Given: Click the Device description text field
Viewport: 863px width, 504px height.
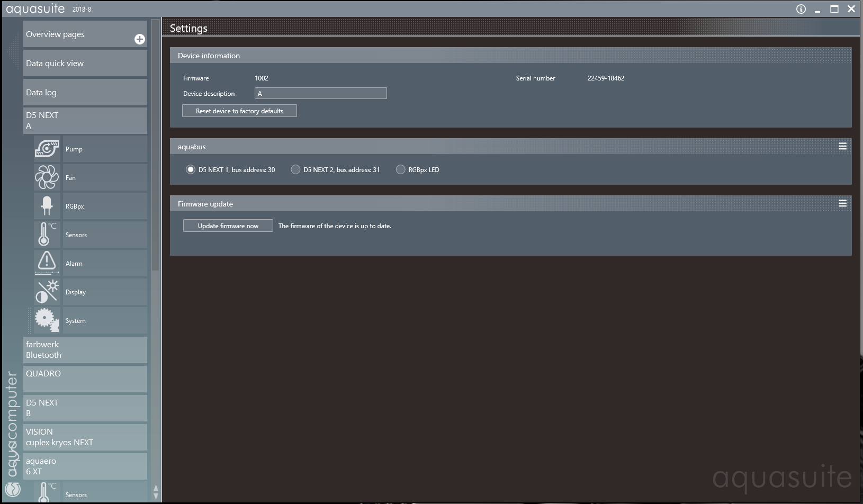Looking at the screenshot, I should (320, 93).
